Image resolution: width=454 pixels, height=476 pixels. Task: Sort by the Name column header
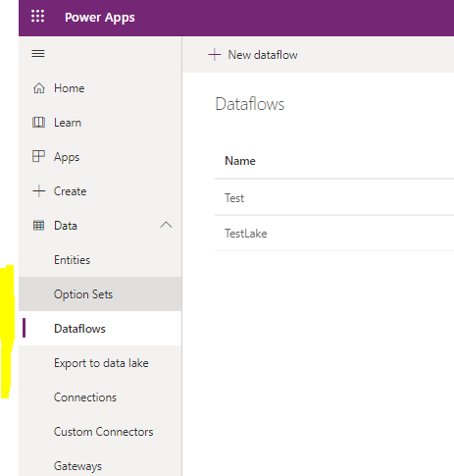pyautogui.click(x=240, y=161)
